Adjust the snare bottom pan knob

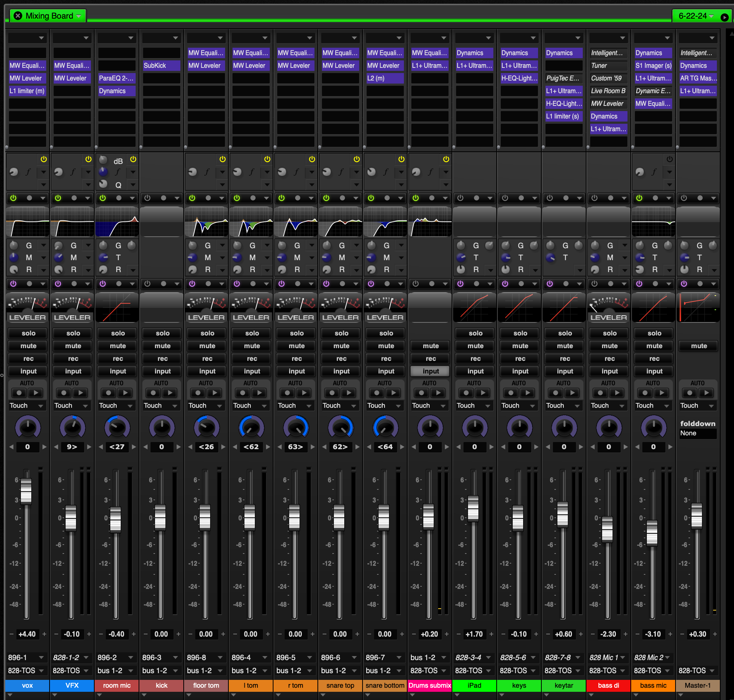click(385, 427)
